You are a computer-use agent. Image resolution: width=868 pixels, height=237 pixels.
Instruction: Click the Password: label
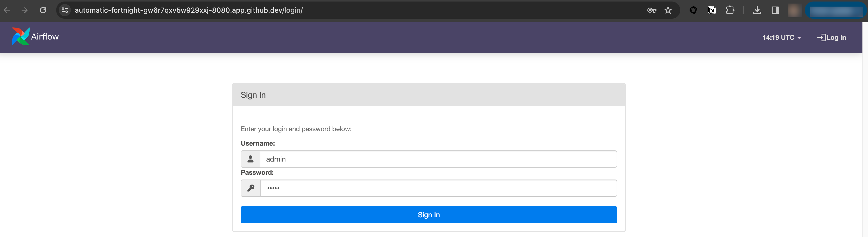tap(257, 172)
